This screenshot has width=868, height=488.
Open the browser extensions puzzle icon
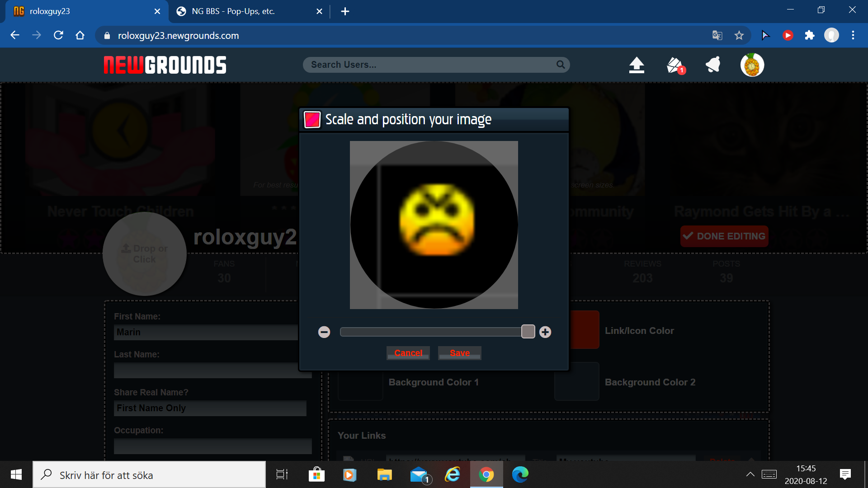810,35
